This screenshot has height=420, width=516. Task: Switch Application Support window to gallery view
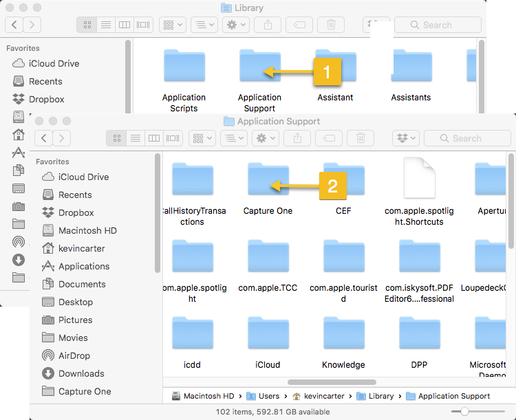[173, 138]
